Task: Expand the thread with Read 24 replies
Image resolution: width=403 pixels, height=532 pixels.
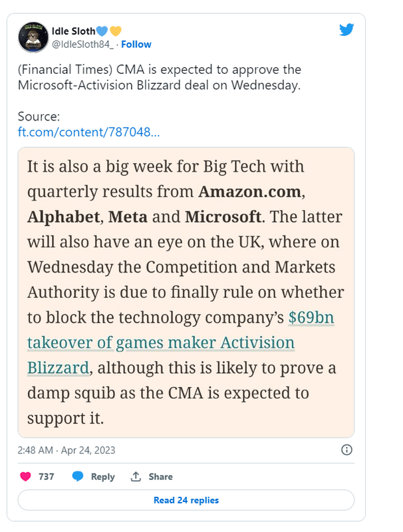Action: pos(186,500)
